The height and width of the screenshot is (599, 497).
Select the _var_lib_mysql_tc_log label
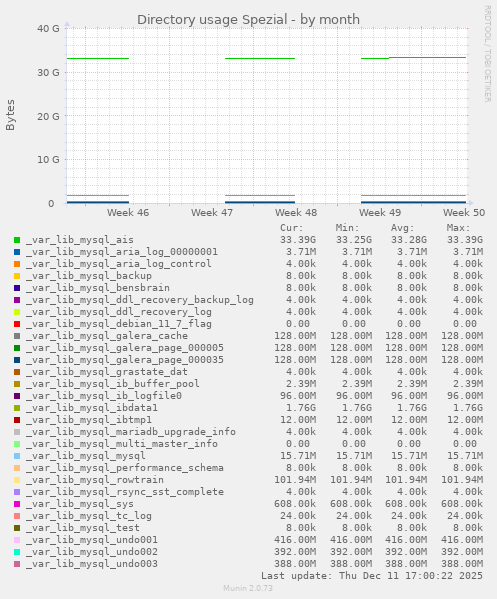(89, 516)
